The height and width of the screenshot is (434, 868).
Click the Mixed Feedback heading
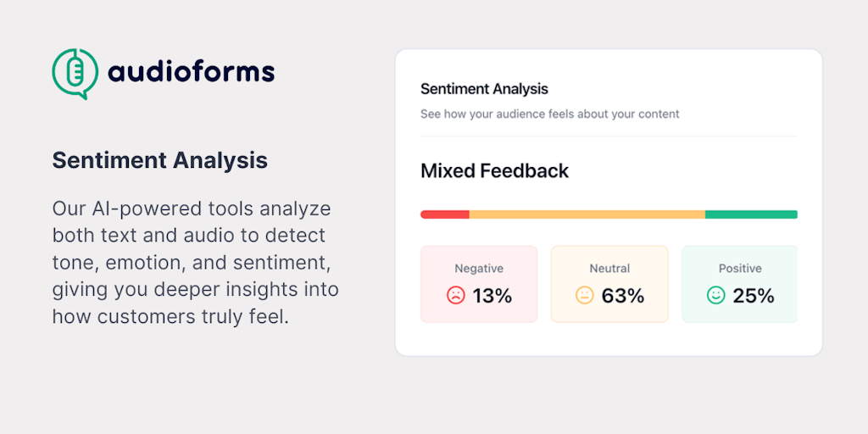[x=494, y=171]
